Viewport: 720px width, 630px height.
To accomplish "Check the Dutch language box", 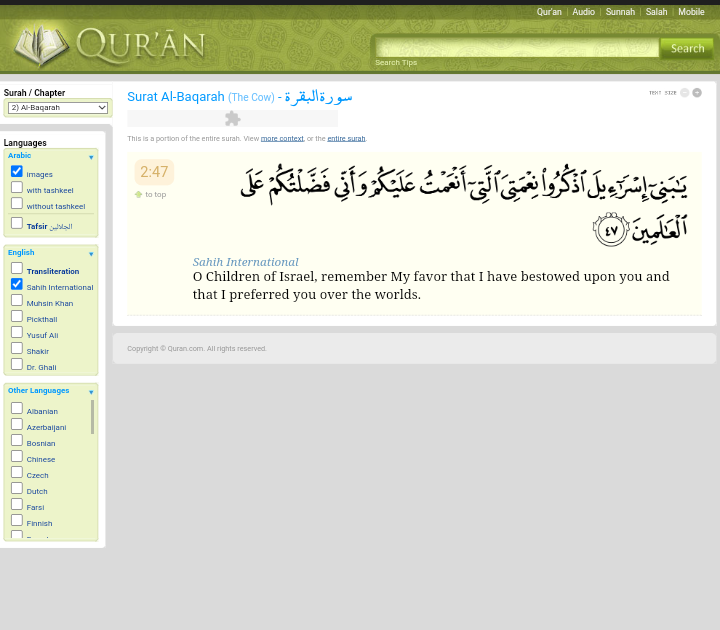I will click(17, 489).
